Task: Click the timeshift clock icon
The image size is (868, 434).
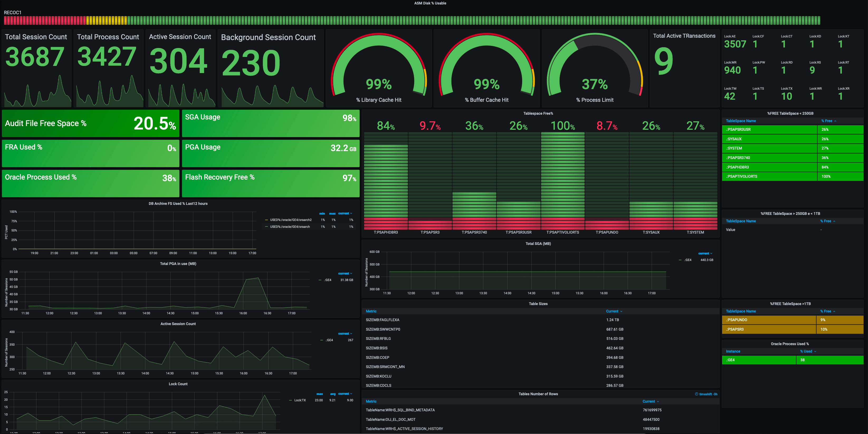Action: (x=697, y=394)
